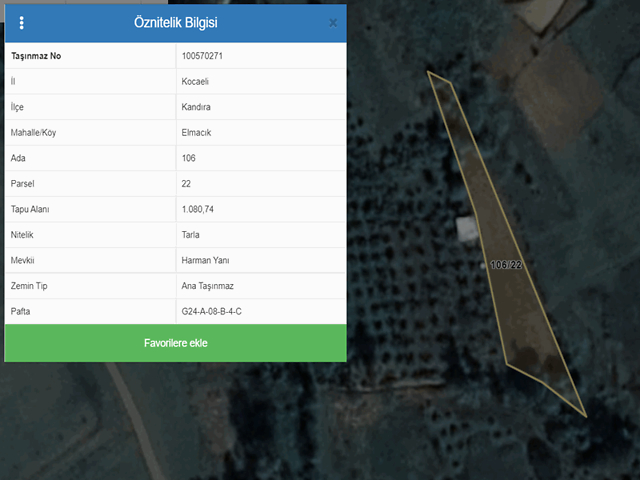Close the Öznitelik Bilgisi panel
Screen dimensions: 640x480
tap(333, 23)
